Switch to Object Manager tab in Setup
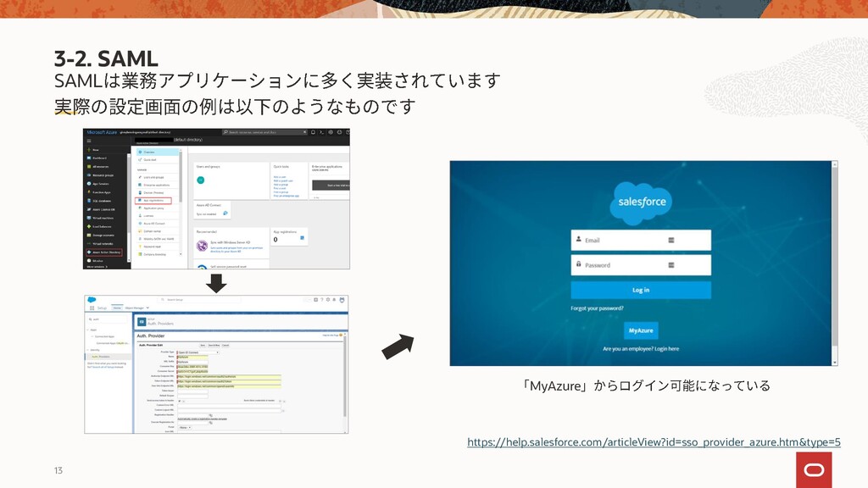The height and width of the screenshot is (488, 868). coord(135,308)
